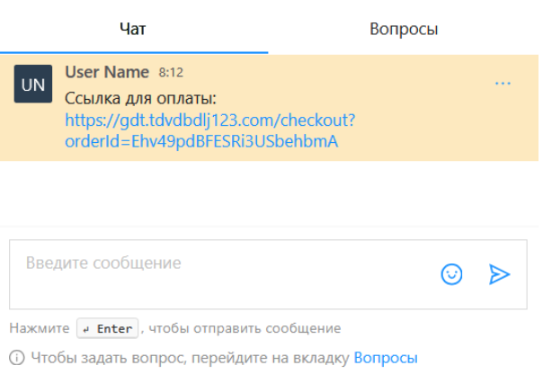Click the empty chat area below the message
543x392 pixels.
[x=270, y=193]
